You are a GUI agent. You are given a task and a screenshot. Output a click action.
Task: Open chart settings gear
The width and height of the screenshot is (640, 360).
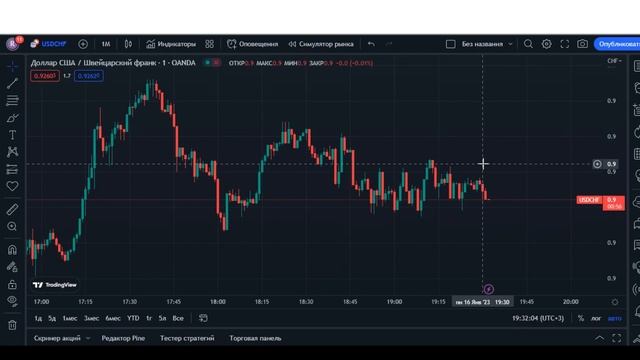pyautogui.click(x=547, y=44)
